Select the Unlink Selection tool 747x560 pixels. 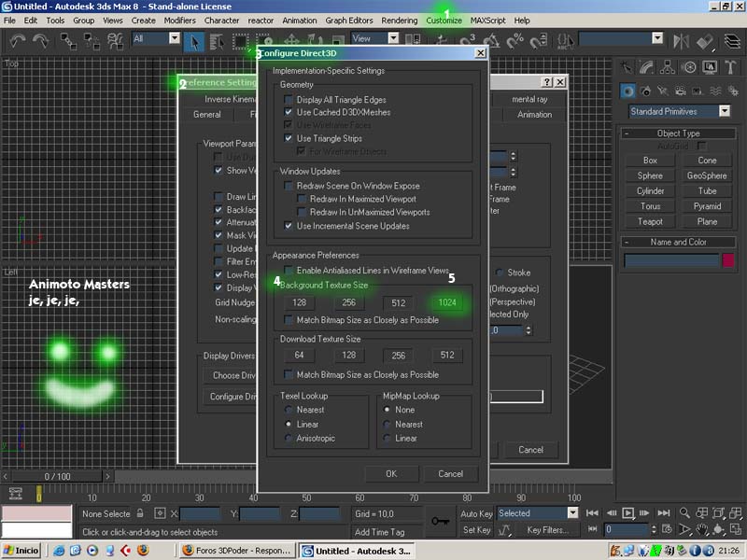[92, 41]
